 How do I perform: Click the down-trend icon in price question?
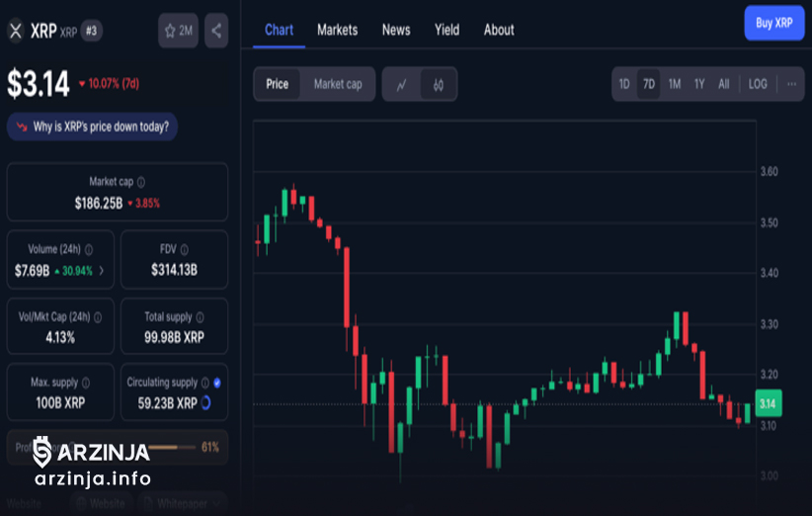pos(22,127)
